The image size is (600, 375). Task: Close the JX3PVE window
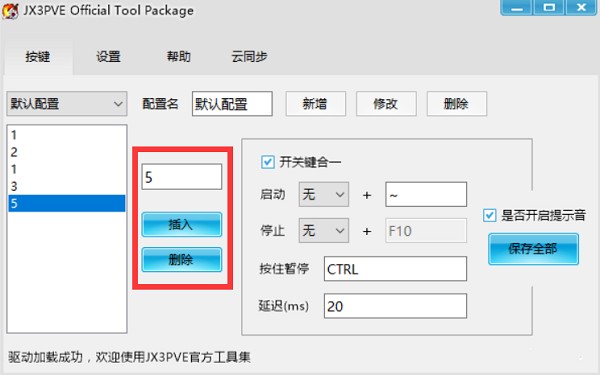(581, 7)
